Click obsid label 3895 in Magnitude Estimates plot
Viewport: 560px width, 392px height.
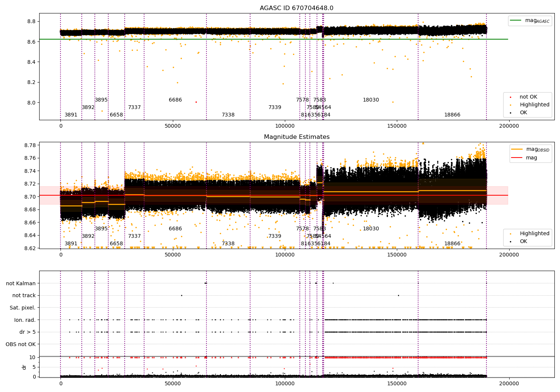click(x=101, y=229)
